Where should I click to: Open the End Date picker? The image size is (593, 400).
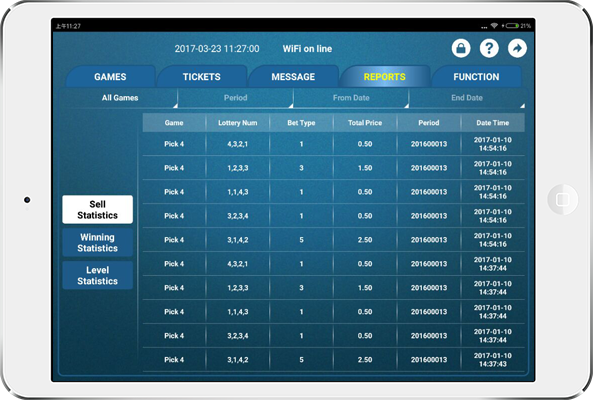(x=467, y=98)
